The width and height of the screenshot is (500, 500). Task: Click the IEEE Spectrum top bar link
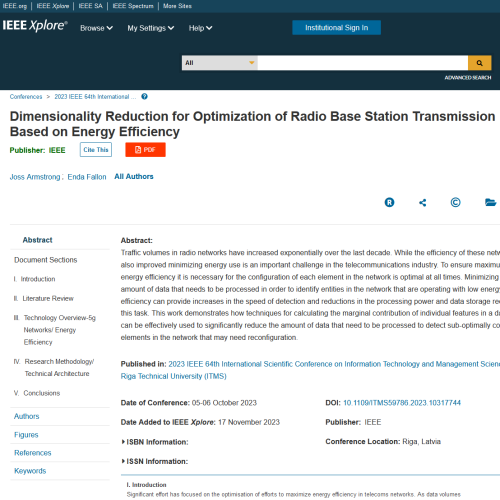tap(133, 6)
